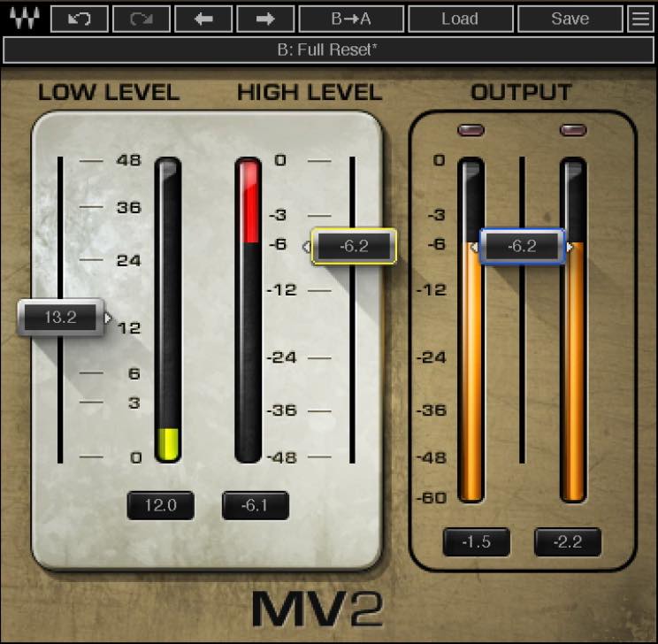Click the OUTPUT heading

point(522,92)
